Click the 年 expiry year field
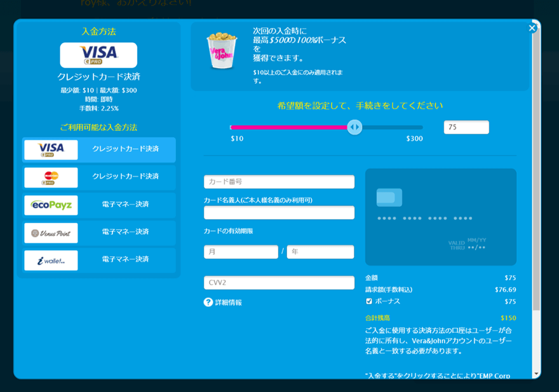This screenshot has height=392, width=559. 321,252
